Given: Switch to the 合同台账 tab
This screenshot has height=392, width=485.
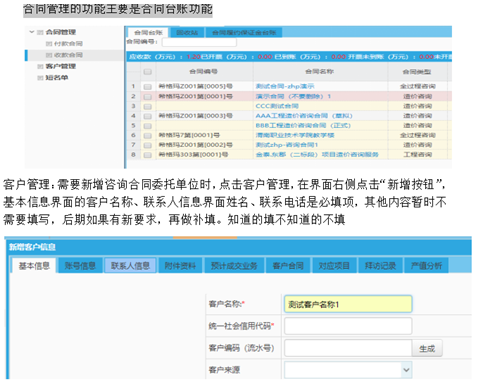Looking at the screenshot, I should 148,32.
